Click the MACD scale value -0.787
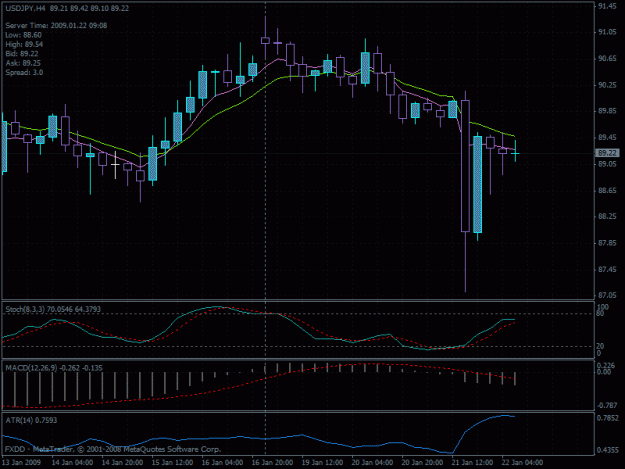This screenshot has height=469, width=625. [x=607, y=406]
